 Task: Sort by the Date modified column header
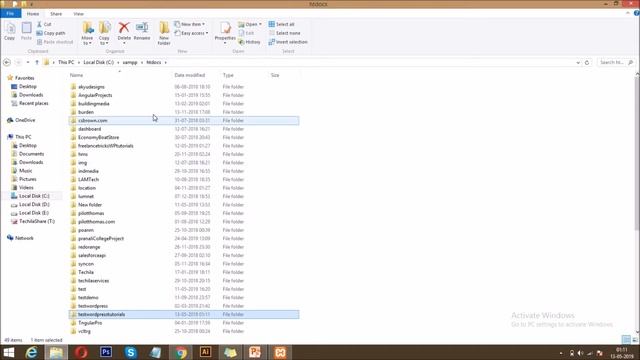point(190,75)
